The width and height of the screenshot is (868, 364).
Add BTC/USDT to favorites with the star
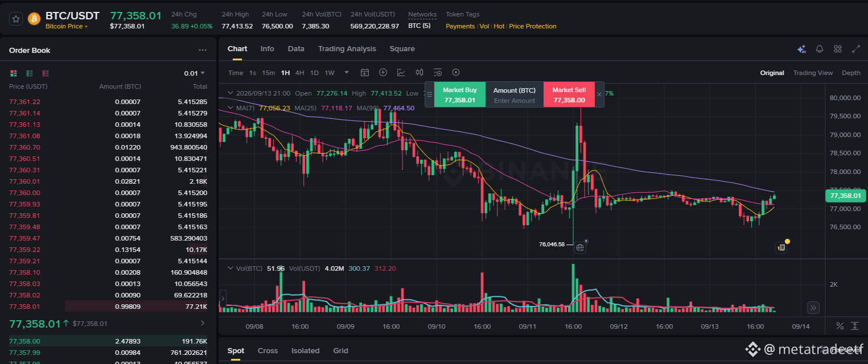16,19
